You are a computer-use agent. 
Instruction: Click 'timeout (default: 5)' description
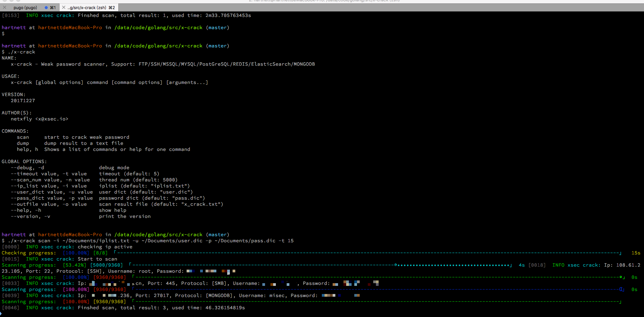pos(129,174)
